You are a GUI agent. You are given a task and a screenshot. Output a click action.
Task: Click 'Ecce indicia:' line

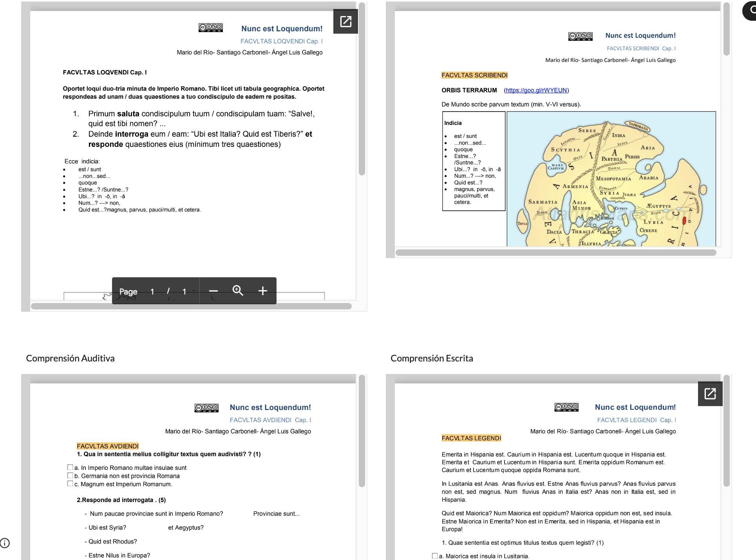(82, 161)
